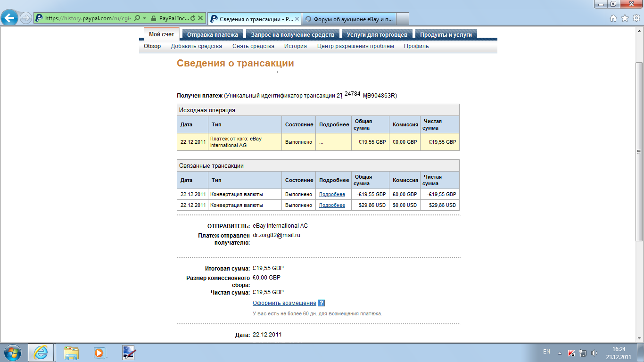The width and height of the screenshot is (644, 362).
Task: Click the network connection tray icon
Action: point(583,353)
